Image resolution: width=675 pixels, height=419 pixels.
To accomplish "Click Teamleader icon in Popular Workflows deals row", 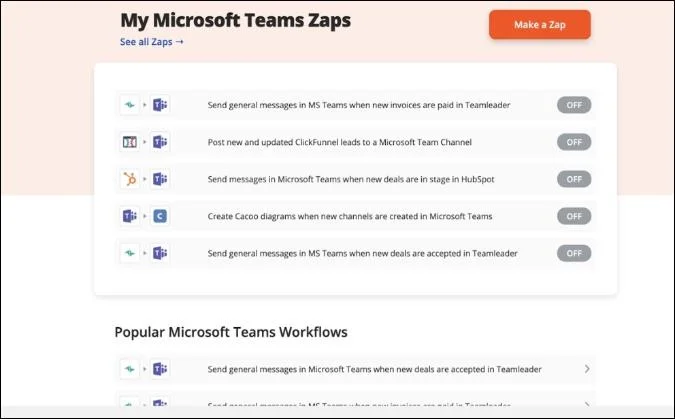I will 130,369.
